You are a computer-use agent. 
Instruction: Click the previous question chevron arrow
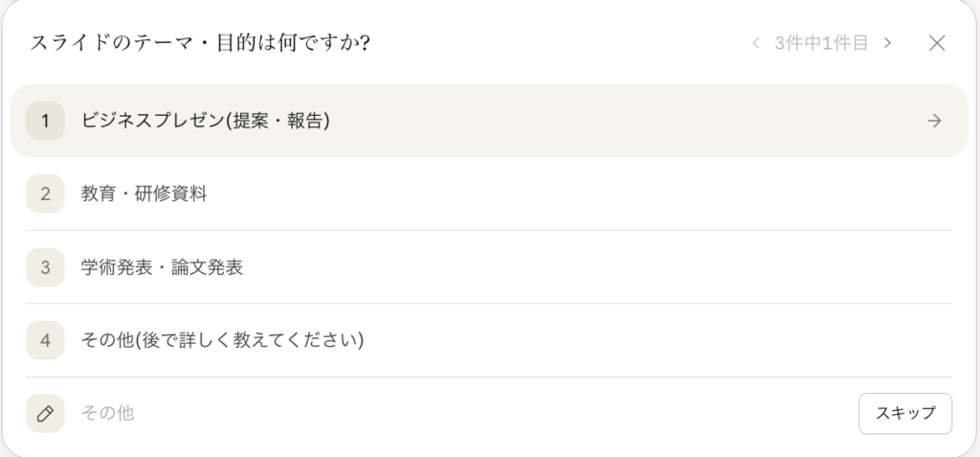(x=756, y=43)
